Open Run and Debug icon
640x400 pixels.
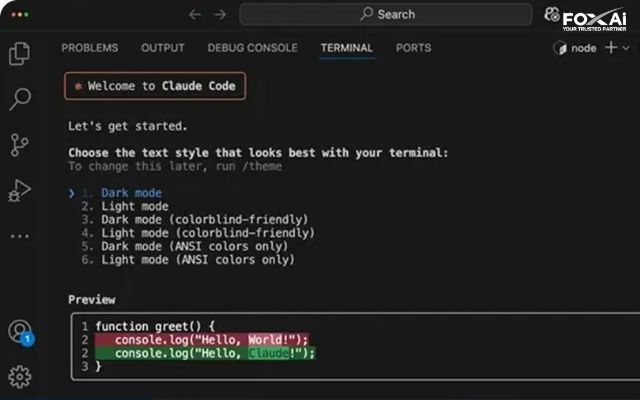click(x=19, y=191)
